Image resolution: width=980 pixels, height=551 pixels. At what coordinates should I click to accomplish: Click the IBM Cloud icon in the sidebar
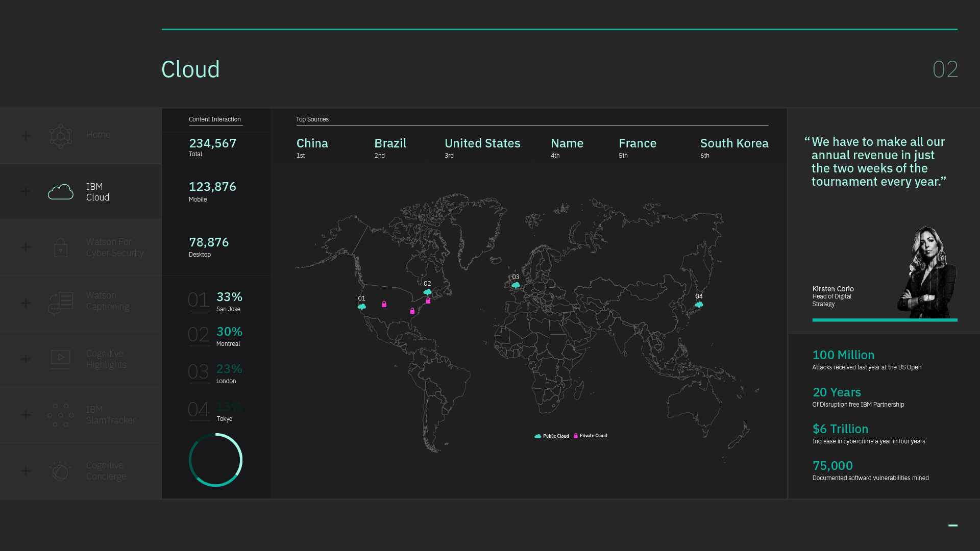tap(61, 192)
